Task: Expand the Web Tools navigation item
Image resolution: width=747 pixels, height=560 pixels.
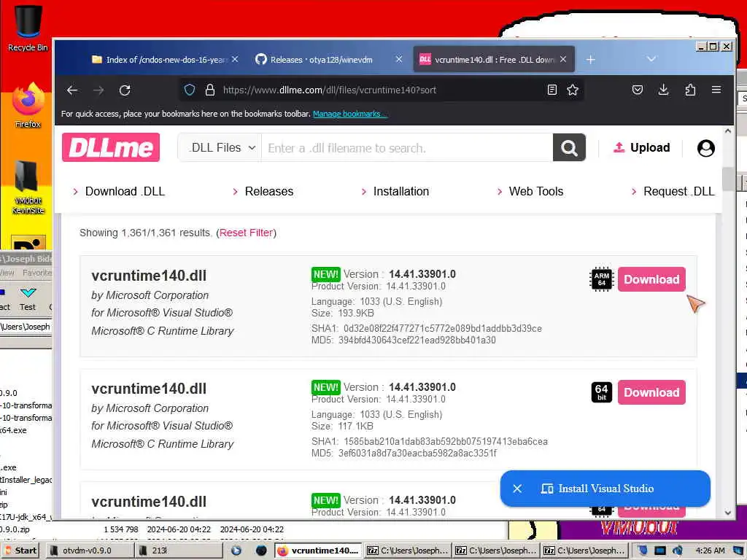Action: 530,192
